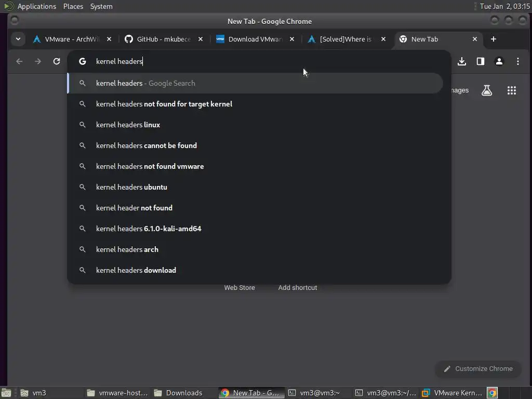The image size is (532, 399).
Task: Switch to vmware-host folder window in taskbar
Action: pyautogui.click(x=117, y=393)
